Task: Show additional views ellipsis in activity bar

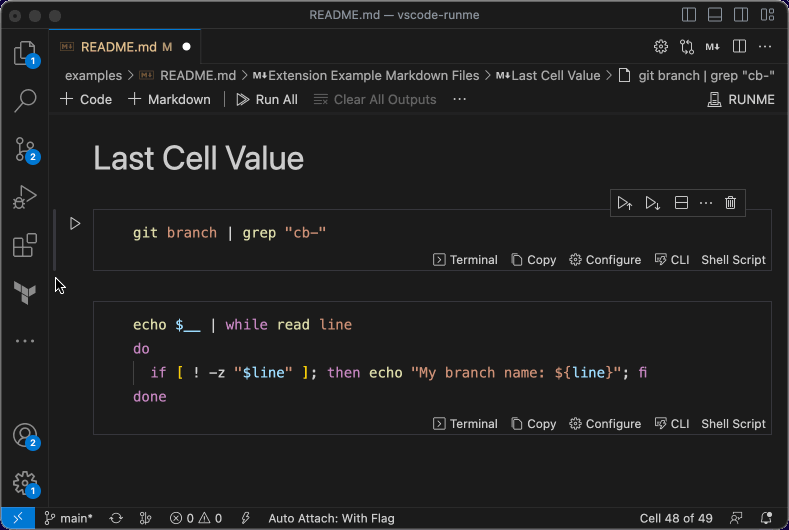Action: click(25, 341)
